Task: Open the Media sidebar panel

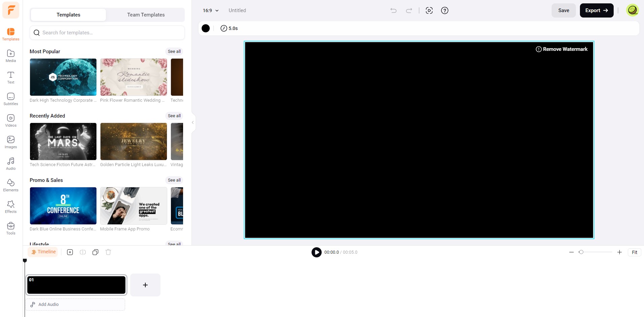Action: [x=11, y=56]
